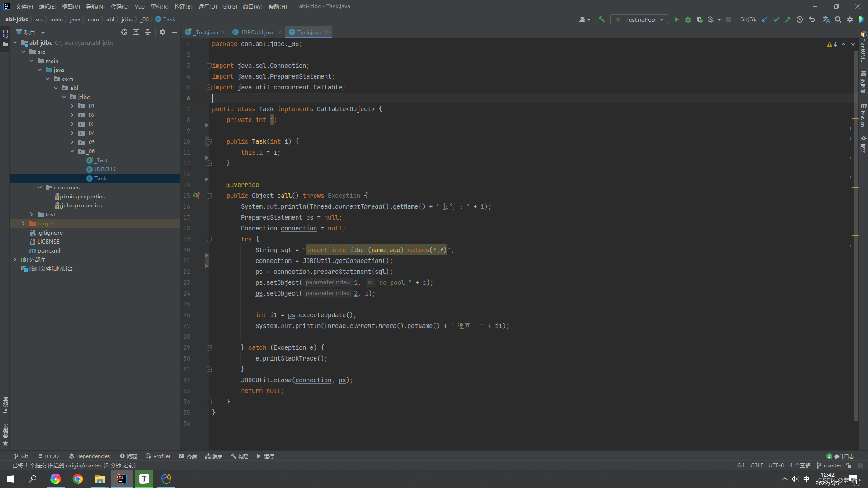Expand the test folder
Image resolution: width=868 pixels, height=488 pixels.
31,214
